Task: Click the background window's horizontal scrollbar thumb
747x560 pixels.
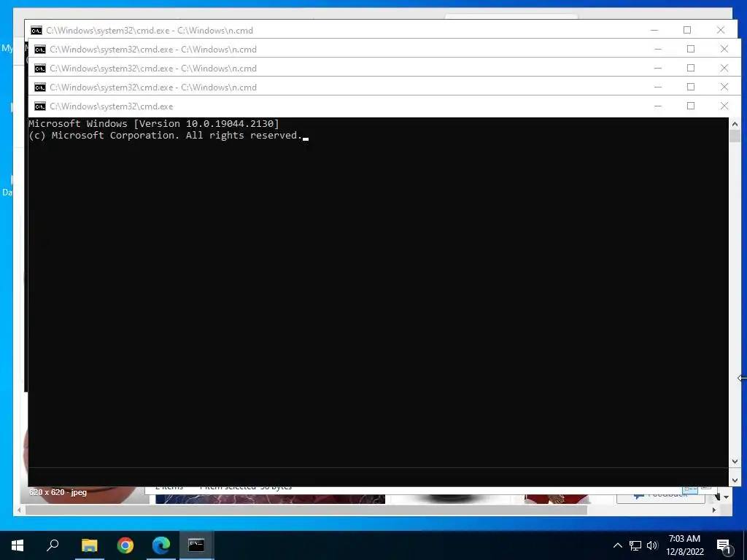Action: click(306, 510)
